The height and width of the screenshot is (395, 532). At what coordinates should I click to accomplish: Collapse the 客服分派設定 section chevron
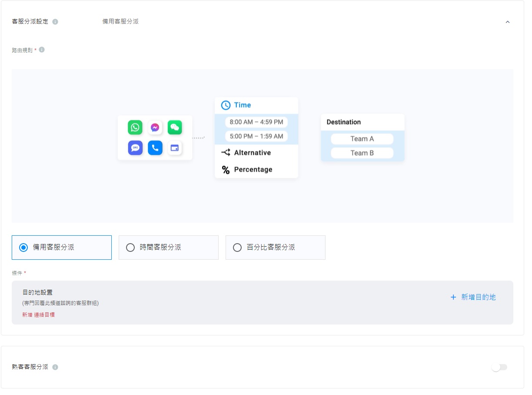point(507,22)
